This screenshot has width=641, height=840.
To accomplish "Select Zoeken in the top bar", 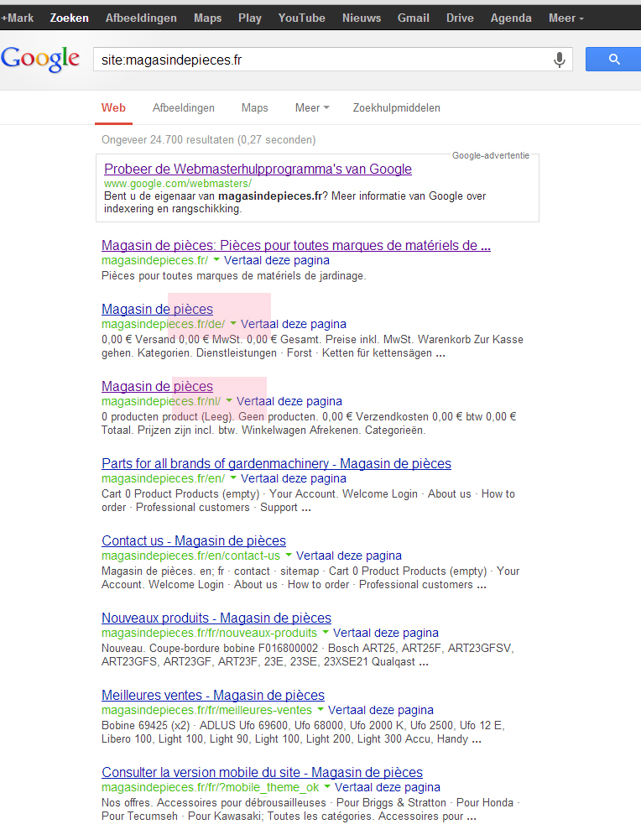I will tap(69, 18).
